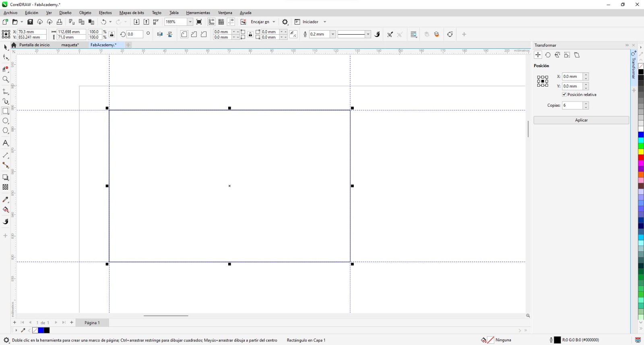Activate the Zoom magnifier tool
Viewport: 644px width, 345px height.
click(5, 79)
